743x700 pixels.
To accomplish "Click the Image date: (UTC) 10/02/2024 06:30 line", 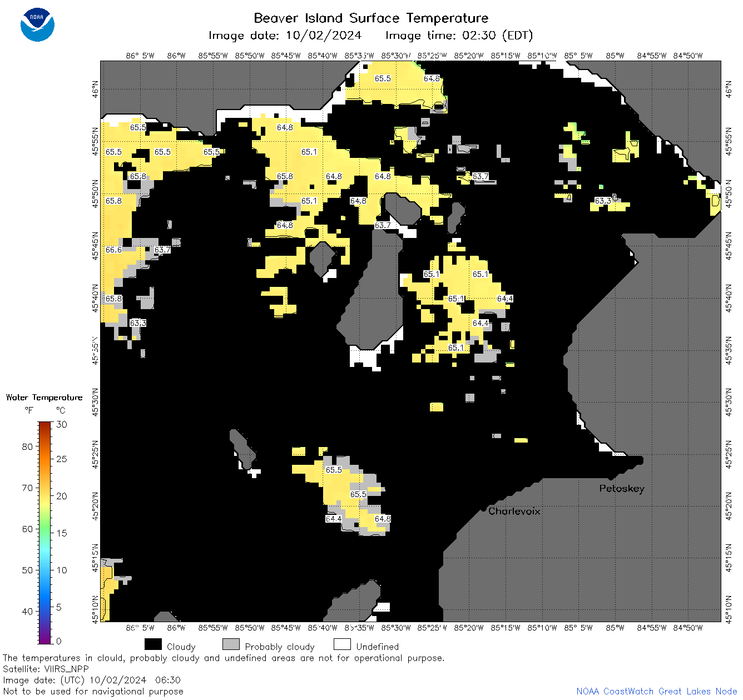I will click(x=92, y=680).
